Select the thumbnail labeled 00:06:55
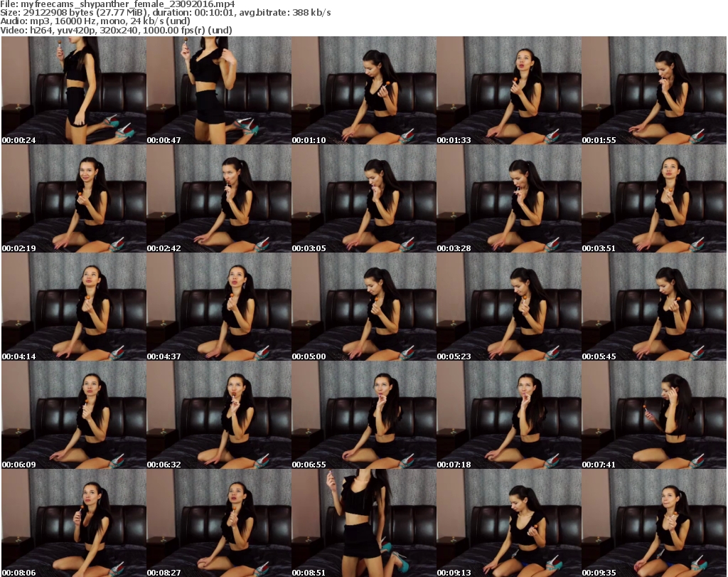This screenshot has width=728, height=577. 363,415
